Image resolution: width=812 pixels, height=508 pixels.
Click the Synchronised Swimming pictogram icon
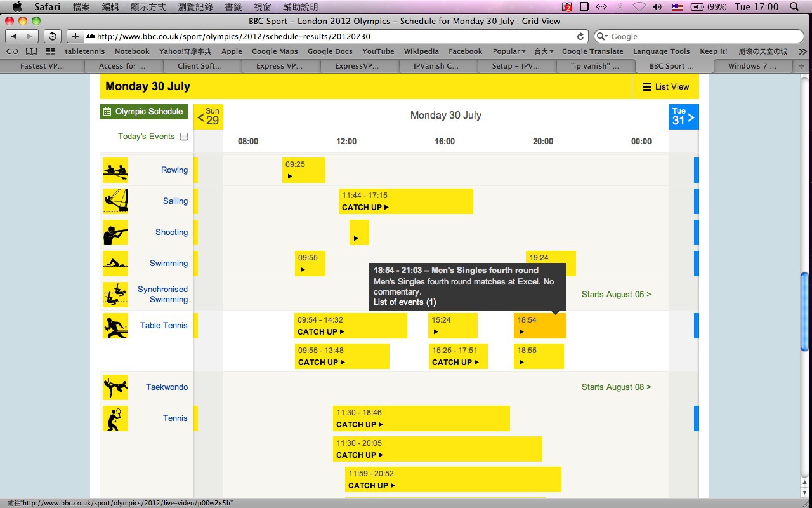click(115, 295)
